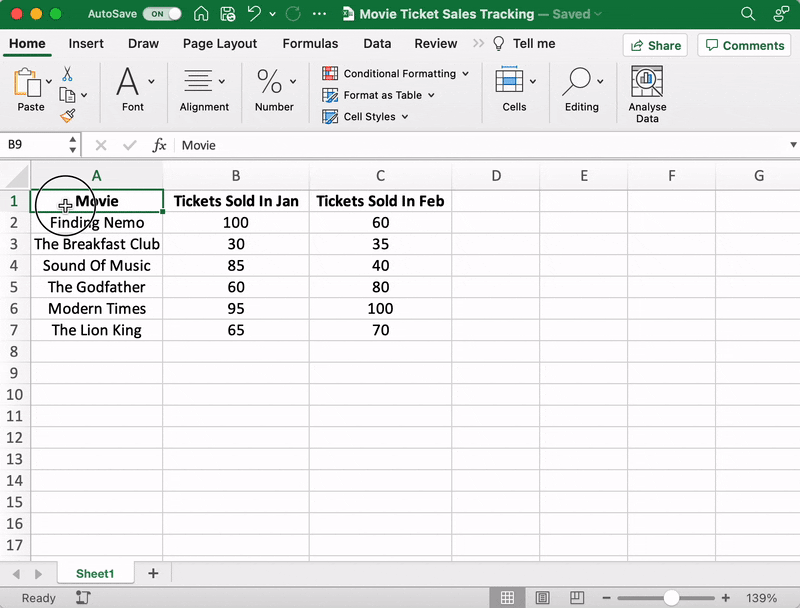Viewport: 800px width, 608px height.
Task: Switch to the Formulas ribbon tab
Action: pyautogui.click(x=310, y=43)
